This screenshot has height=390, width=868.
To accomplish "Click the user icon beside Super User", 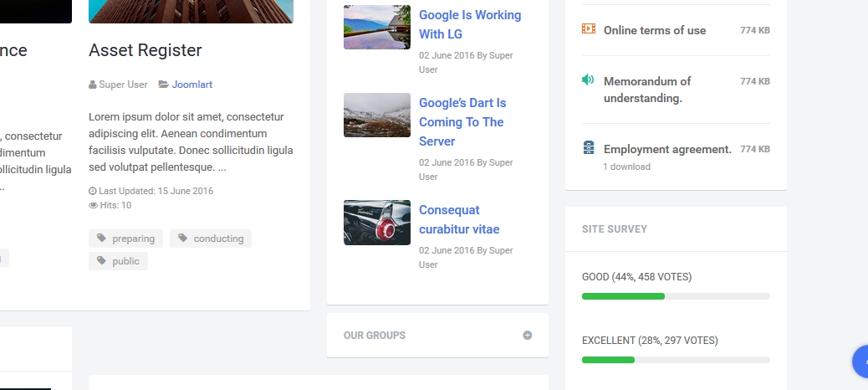I will (x=93, y=85).
